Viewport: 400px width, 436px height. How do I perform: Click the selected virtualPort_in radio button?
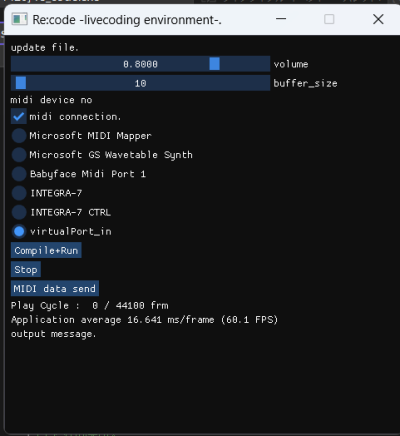(19, 231)
